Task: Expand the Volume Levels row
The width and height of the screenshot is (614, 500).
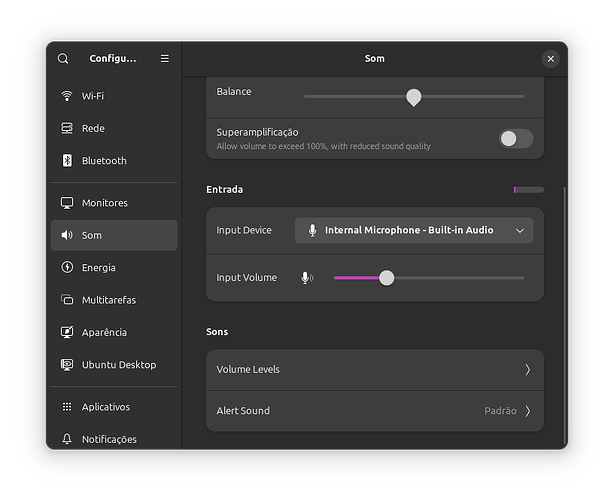Action: (x=374, y=370)
